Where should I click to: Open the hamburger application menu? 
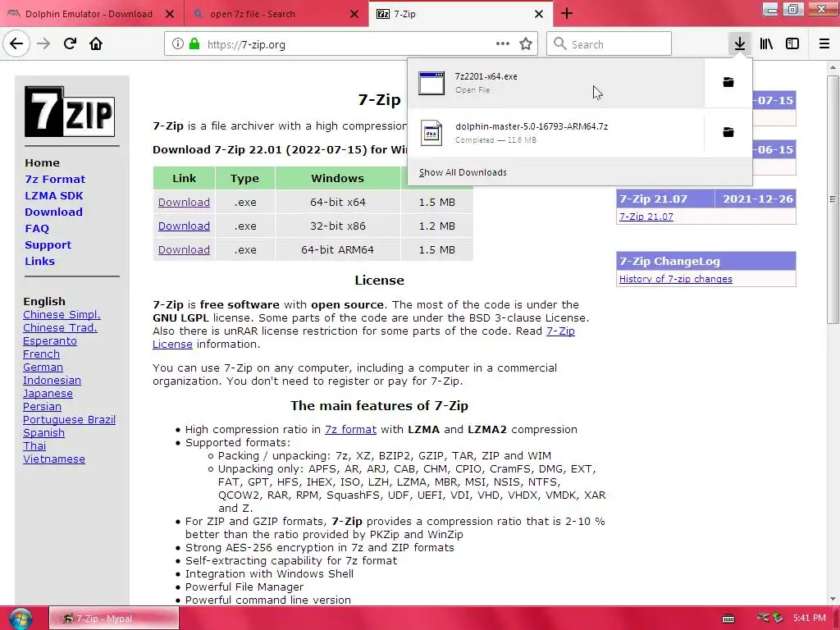click(824, 43)
